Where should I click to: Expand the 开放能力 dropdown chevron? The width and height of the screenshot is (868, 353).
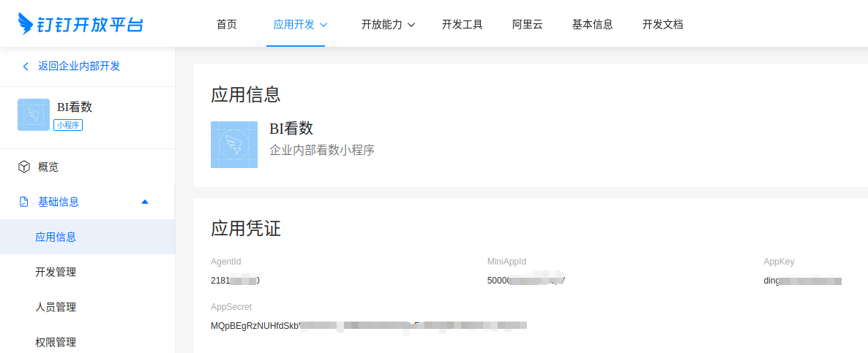click(x=411, y=25)
